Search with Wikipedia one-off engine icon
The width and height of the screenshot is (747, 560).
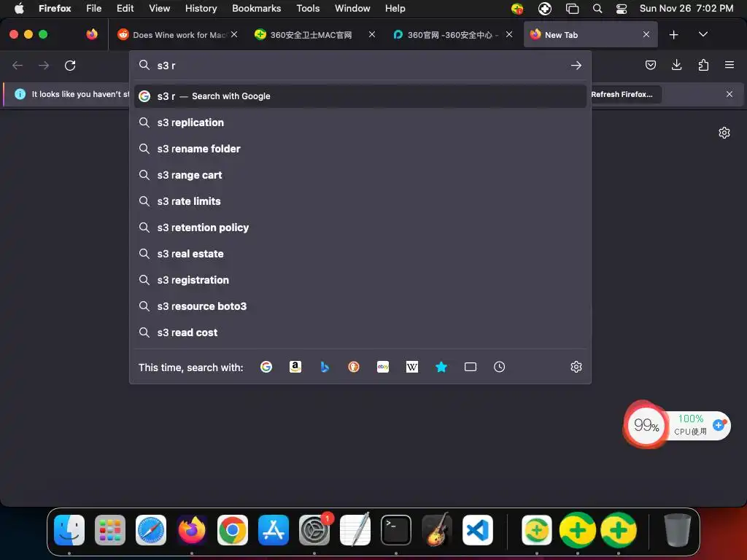coord(412,367)
